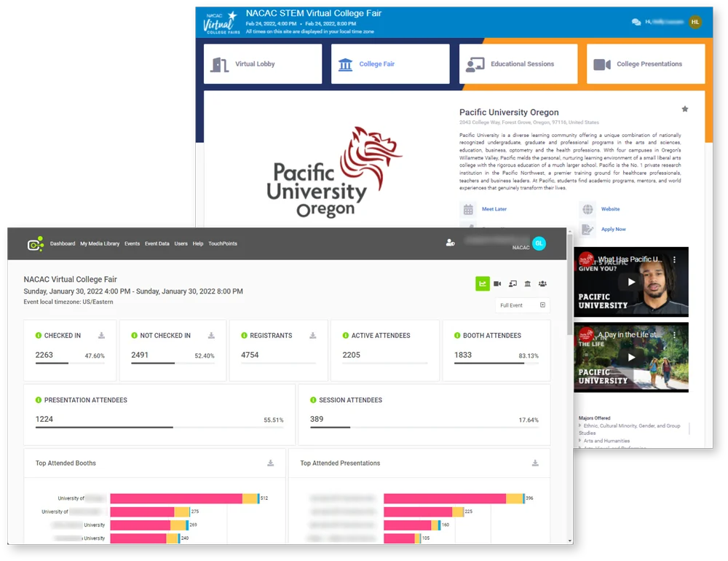
Task: Open the Help menu item
Action: tap(198, 243)
